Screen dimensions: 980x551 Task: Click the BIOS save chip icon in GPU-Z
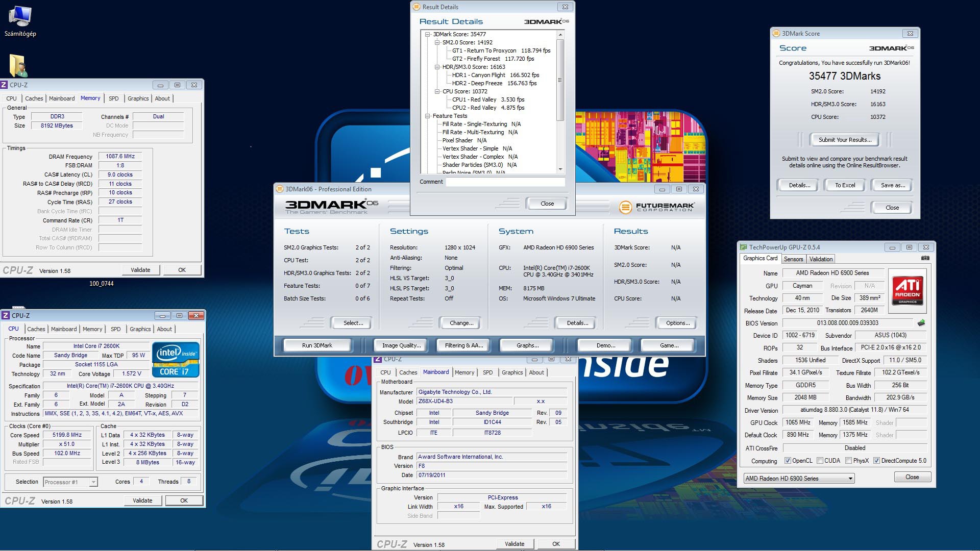coord(921,323)
